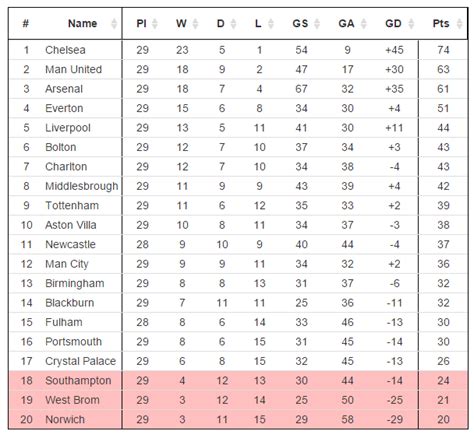
Task: Sort by goals scored using GS arrows
Action: tap(317, 24)
